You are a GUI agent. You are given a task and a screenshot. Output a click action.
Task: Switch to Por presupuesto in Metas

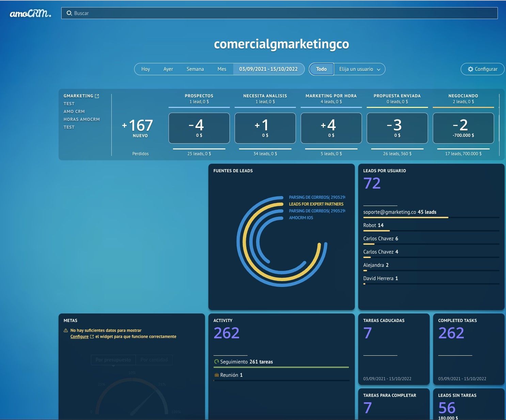113,360
